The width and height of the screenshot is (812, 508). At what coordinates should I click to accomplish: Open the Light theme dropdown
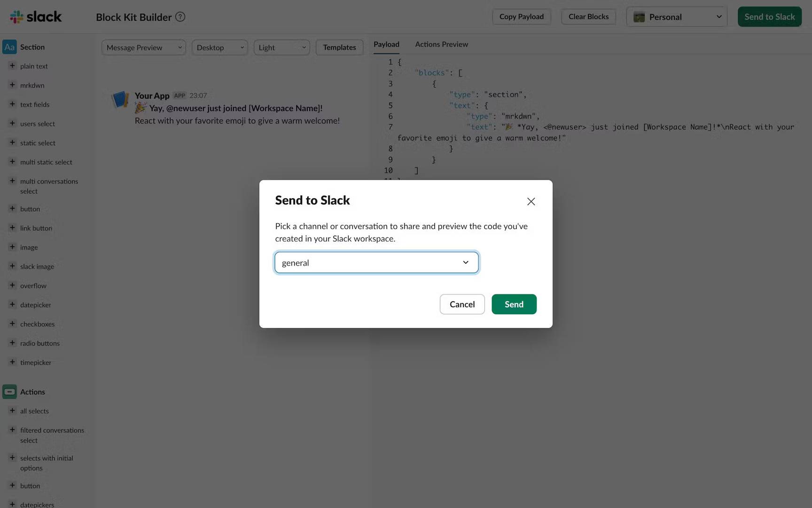point(281,48)
